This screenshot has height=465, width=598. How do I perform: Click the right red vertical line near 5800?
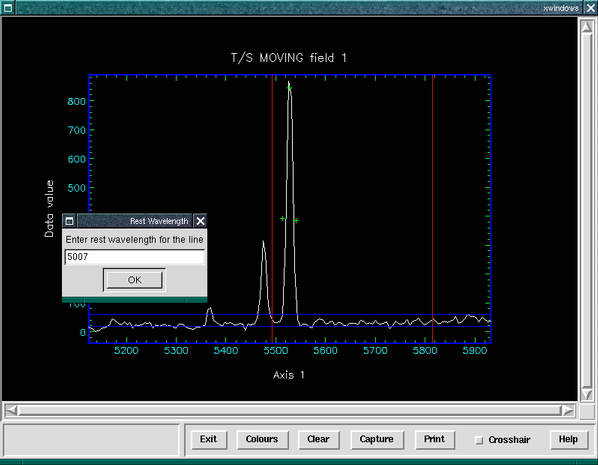tap(432, 209)
